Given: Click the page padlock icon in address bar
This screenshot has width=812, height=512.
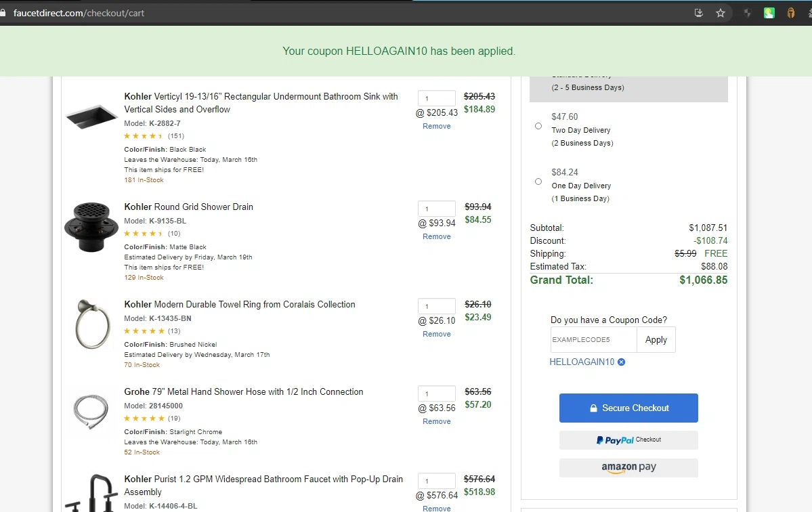Looking at the screenshot, I should 3,13.
